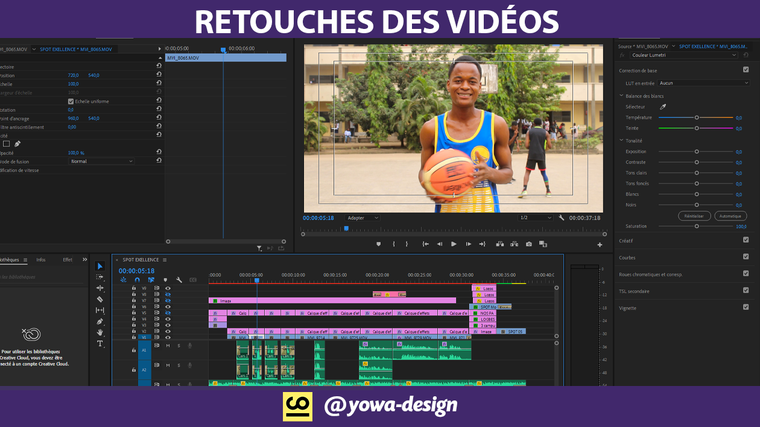Open playback resolution 1/2 dropdown
This screenshot has height=427, width=760.
tap(535, 218)
